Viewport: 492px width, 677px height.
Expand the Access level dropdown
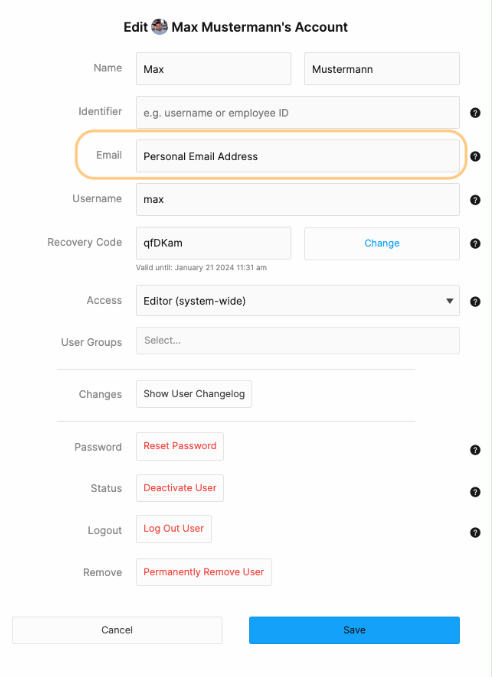(298, 301)
